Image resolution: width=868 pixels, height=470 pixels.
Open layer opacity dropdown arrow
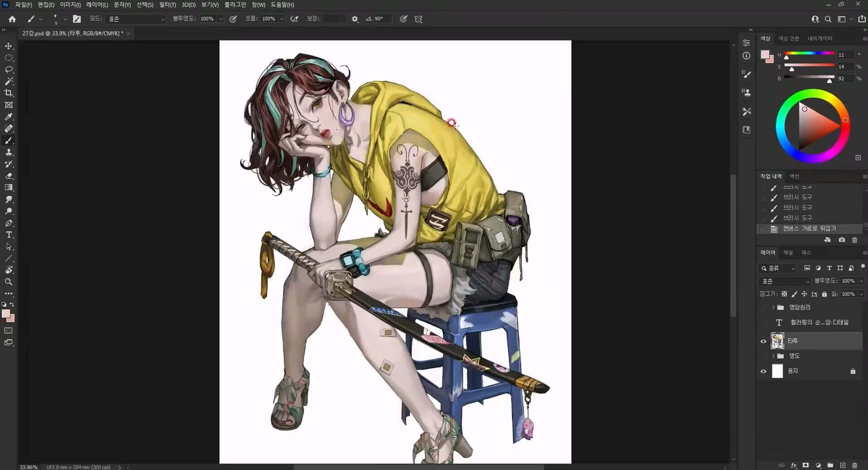pyautogui.click(x=861, y=281)
